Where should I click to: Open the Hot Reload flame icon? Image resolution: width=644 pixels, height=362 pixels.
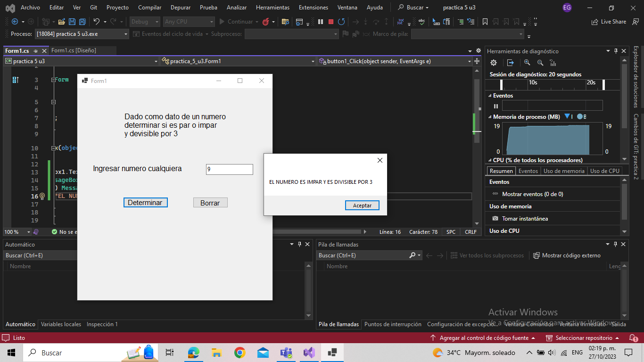tap(266, 22)
